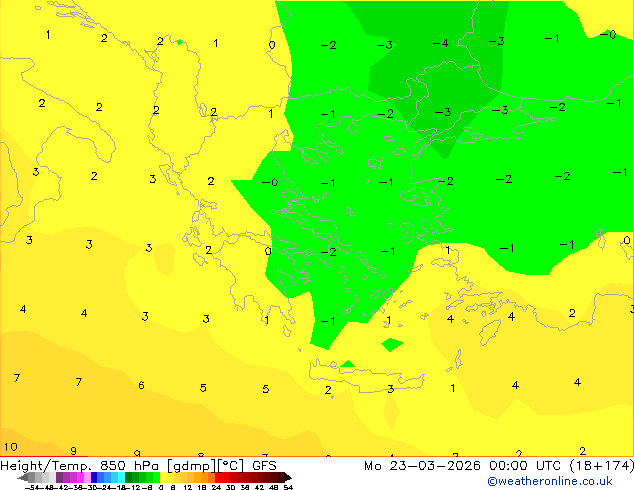
Task: Select the cyan swatch in the color scale
Action: coord(121,477)
